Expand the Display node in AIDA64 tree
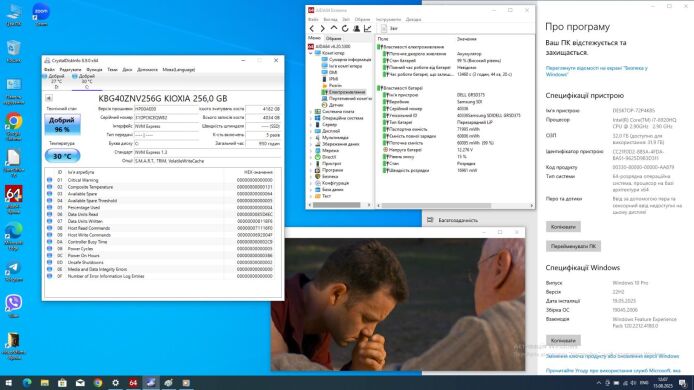This screenshot has height=390, width=694. (311, 131)
